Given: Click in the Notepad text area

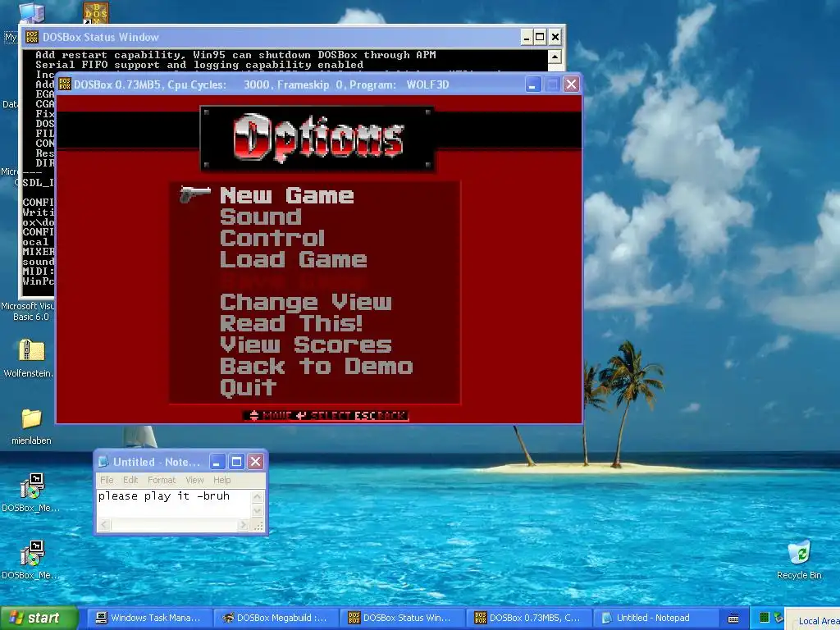Looking at the screenshot, I should [x=174, y=504].
